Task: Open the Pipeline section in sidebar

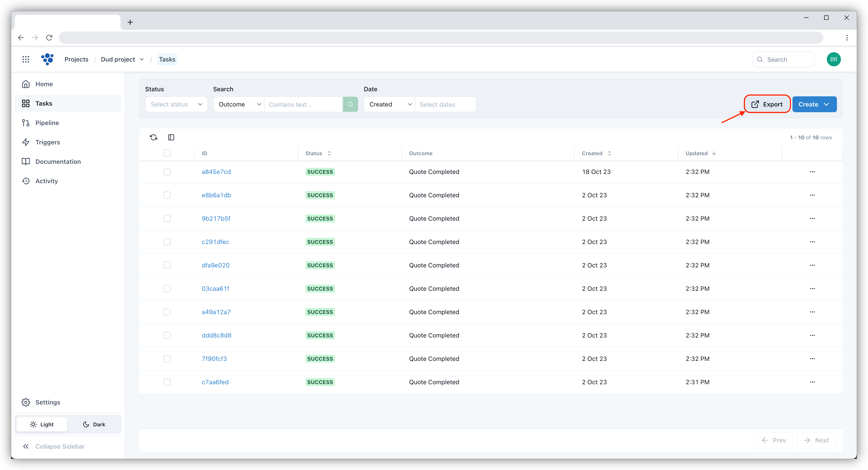Action: pos(47,123)
